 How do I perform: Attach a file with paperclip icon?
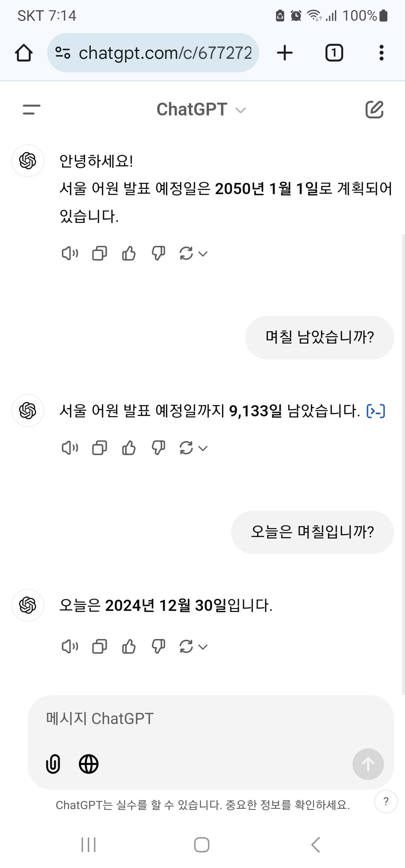click(53, 764)
